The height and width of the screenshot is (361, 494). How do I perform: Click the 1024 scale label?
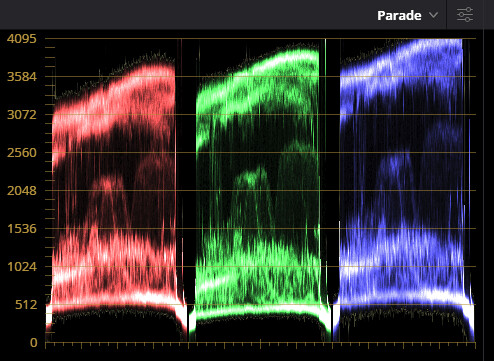click(22, 267)
